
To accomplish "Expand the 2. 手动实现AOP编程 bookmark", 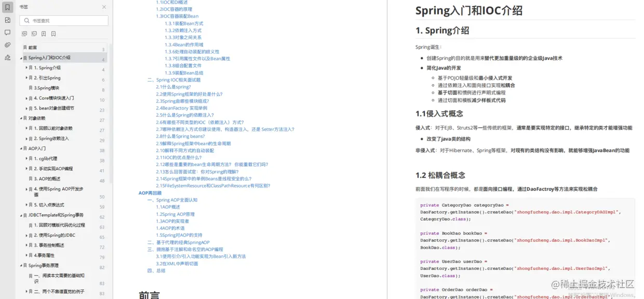I will 27,169.
